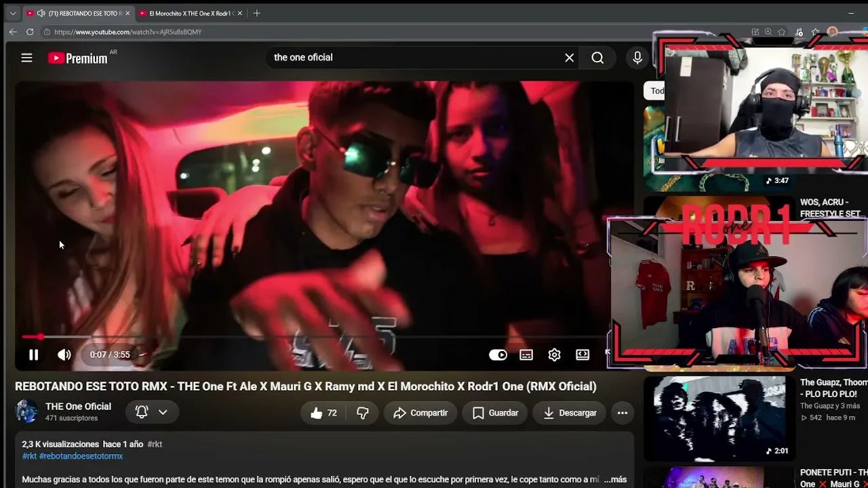Open the YouTube guide hamburger menu
The width and height of the screenshot is (868, 488).
(26, 58)
